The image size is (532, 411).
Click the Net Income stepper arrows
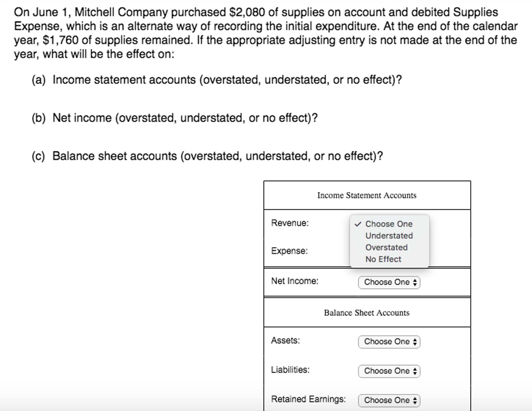click(x=415, y=282)
